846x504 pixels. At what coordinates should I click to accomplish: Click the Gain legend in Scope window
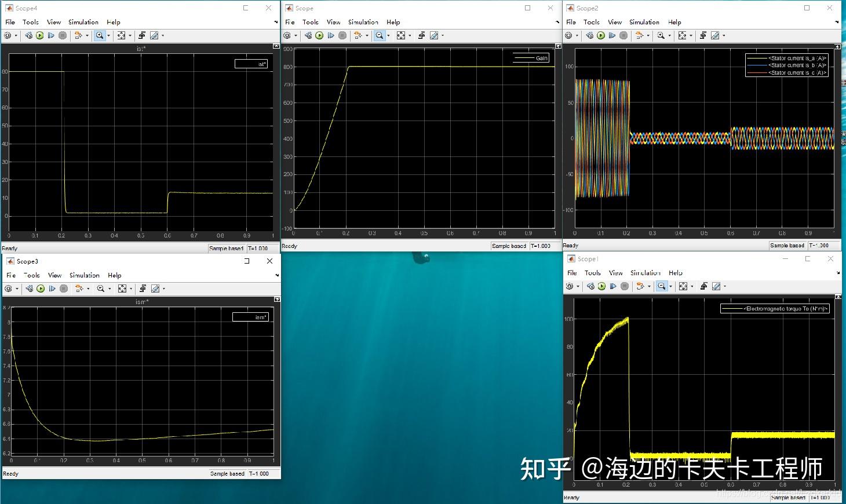coord(531,58)
